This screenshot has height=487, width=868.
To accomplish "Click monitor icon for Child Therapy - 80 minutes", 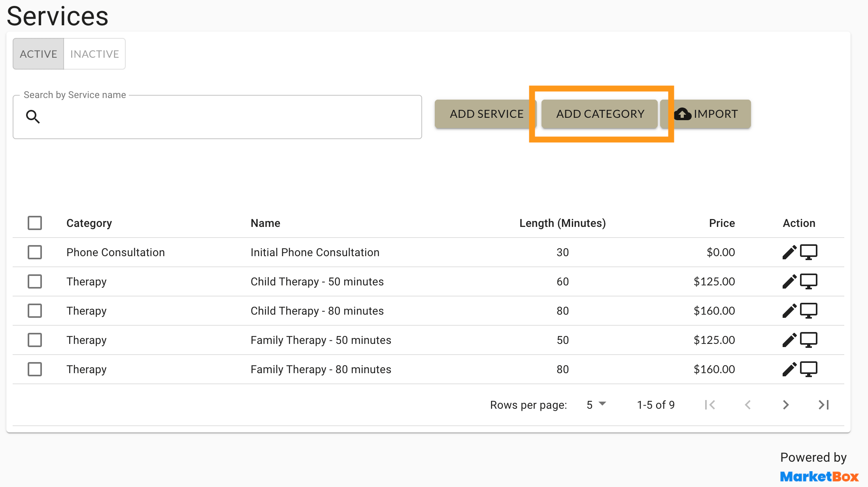I will pyautogui.click(x=808, y=311).
